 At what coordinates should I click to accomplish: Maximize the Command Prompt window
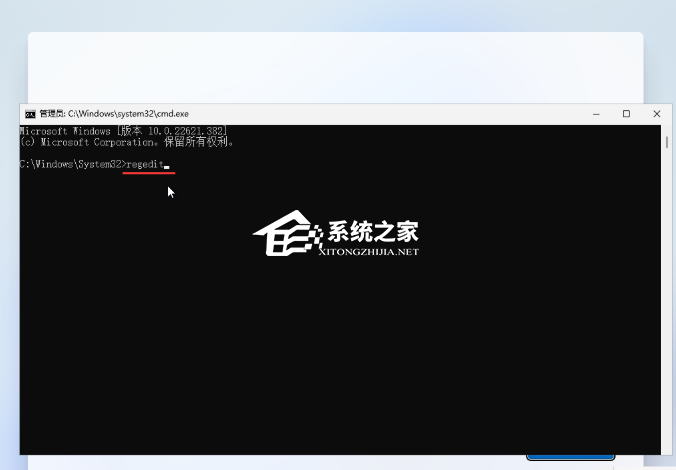coord(626,114)
